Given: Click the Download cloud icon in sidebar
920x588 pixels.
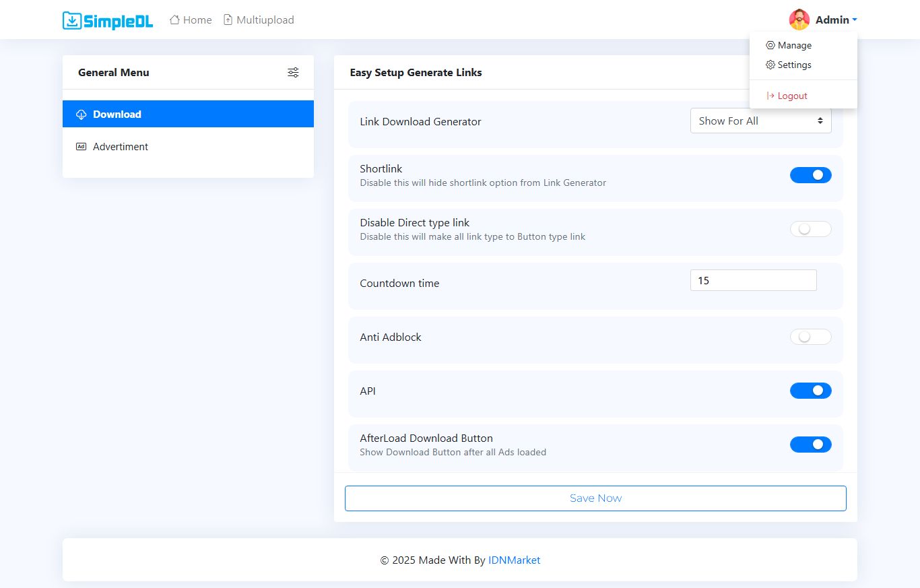Looking at the screenshot, I should click(x=81, y=115).
